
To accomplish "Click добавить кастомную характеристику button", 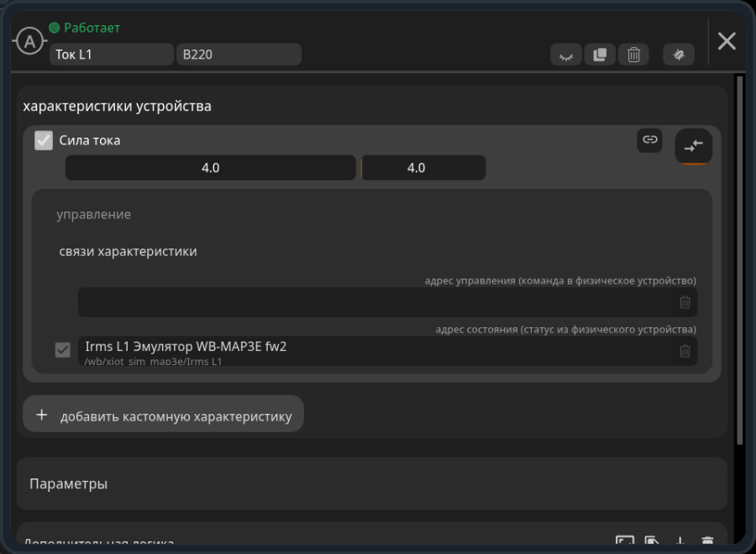I will point(164,414).
